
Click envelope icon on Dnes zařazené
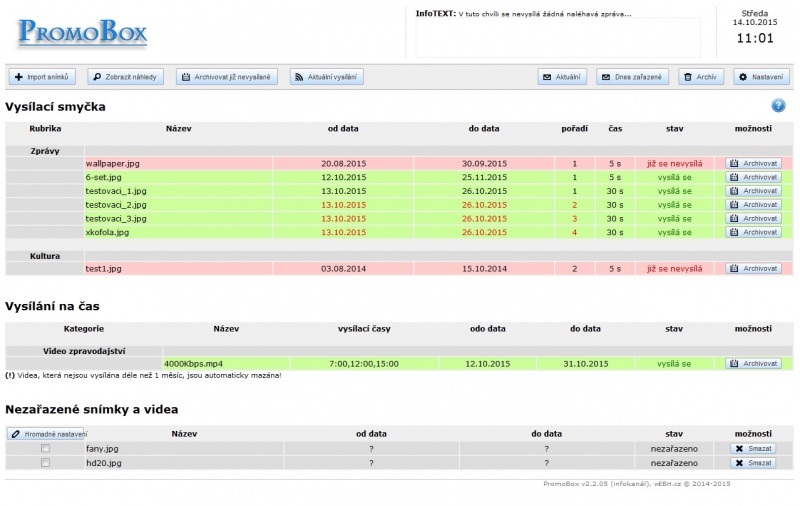[606, 77]
